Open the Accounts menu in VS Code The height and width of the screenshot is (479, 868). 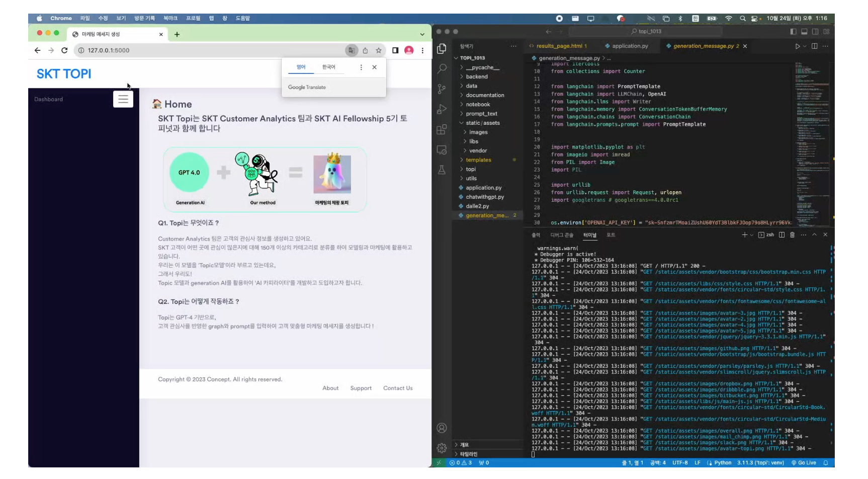tap(442, 428)
